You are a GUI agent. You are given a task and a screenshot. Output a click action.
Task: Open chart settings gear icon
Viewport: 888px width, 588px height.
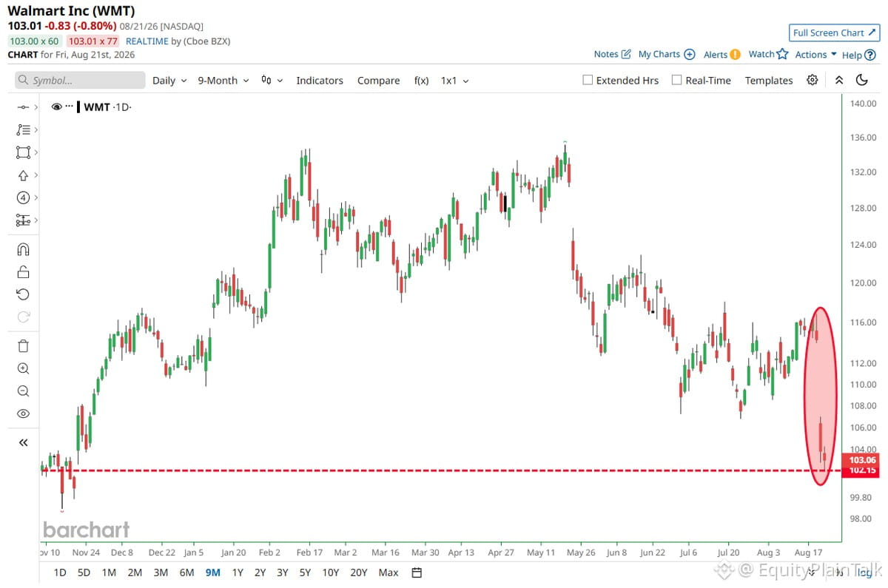click(x=813, y=80)
